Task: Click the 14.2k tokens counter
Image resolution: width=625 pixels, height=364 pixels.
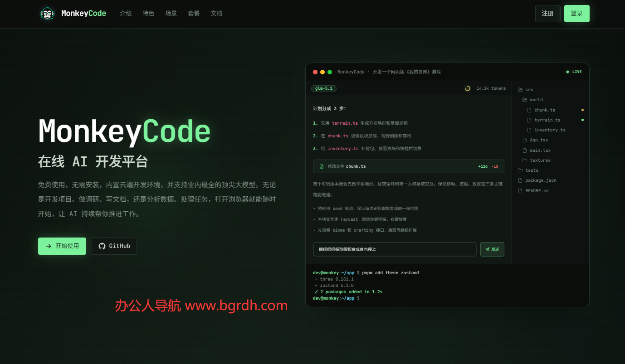Action: click(x=491, y=88)
